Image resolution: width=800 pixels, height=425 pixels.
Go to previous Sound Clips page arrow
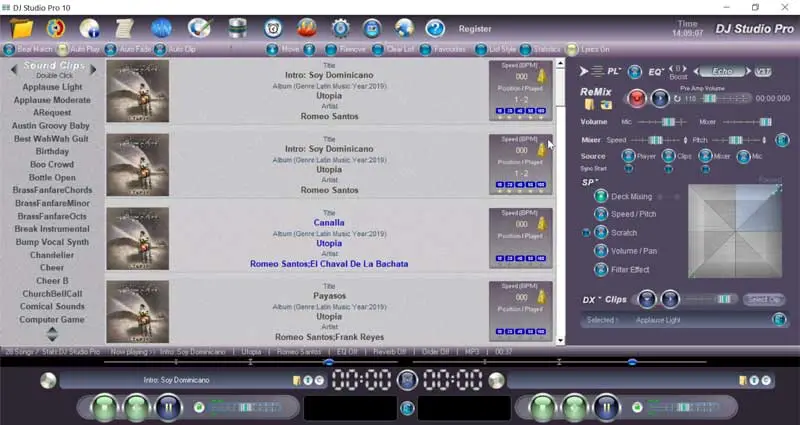point(14,68)
